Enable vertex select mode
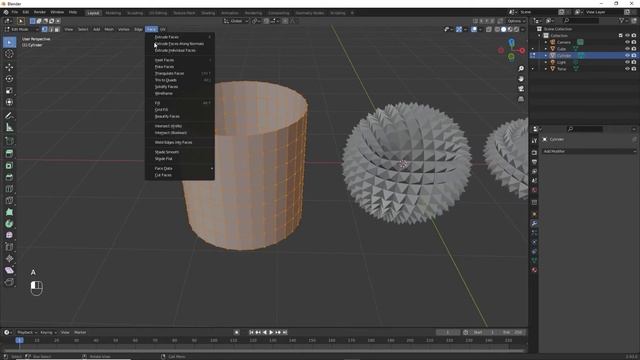640x360 pixels. click(45, 29)
